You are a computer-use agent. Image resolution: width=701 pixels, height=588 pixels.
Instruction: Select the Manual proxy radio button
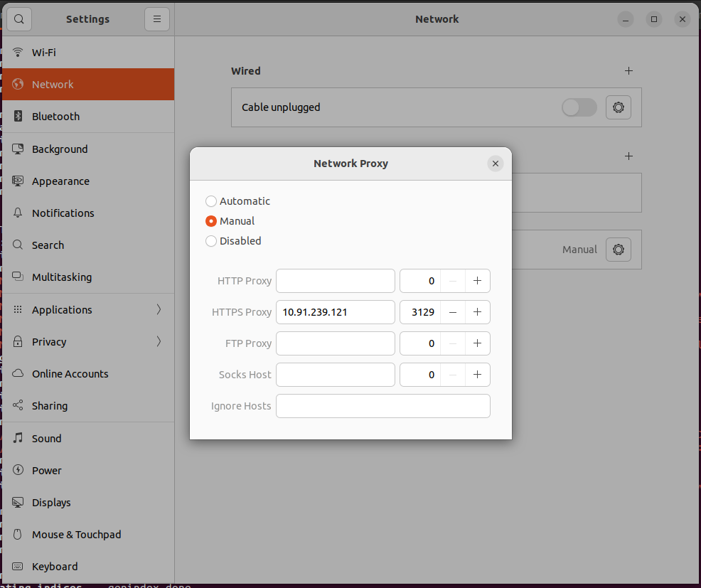tap(211, 221)
